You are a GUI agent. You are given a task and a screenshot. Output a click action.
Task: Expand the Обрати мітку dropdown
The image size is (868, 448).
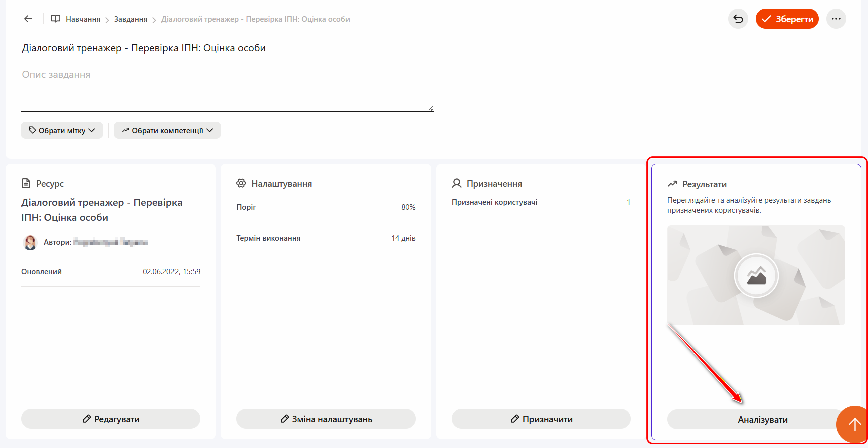pos(62,130)
